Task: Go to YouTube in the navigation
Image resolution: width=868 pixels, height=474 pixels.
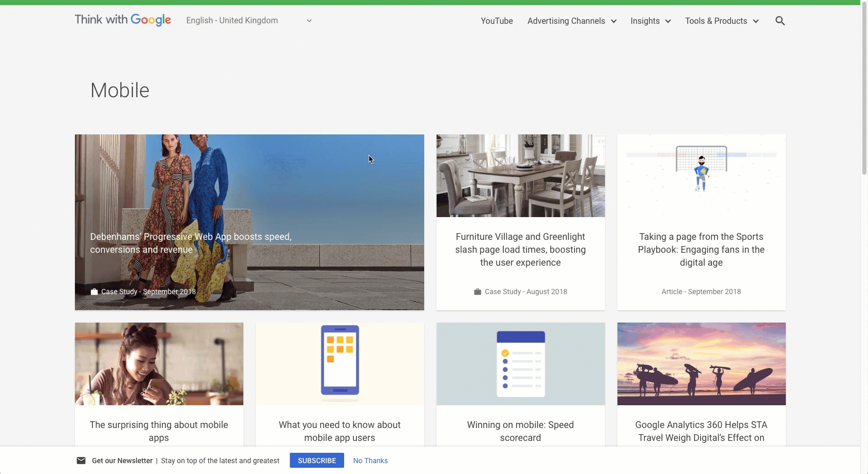Action: click(497, 21)
